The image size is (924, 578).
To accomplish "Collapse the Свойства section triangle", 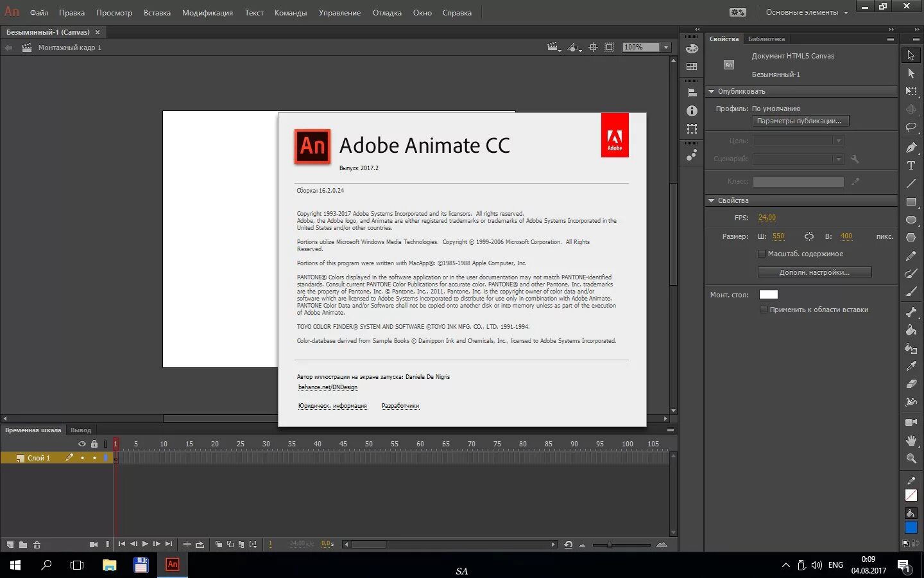I will pyautogui.click(x=711, y=200).
